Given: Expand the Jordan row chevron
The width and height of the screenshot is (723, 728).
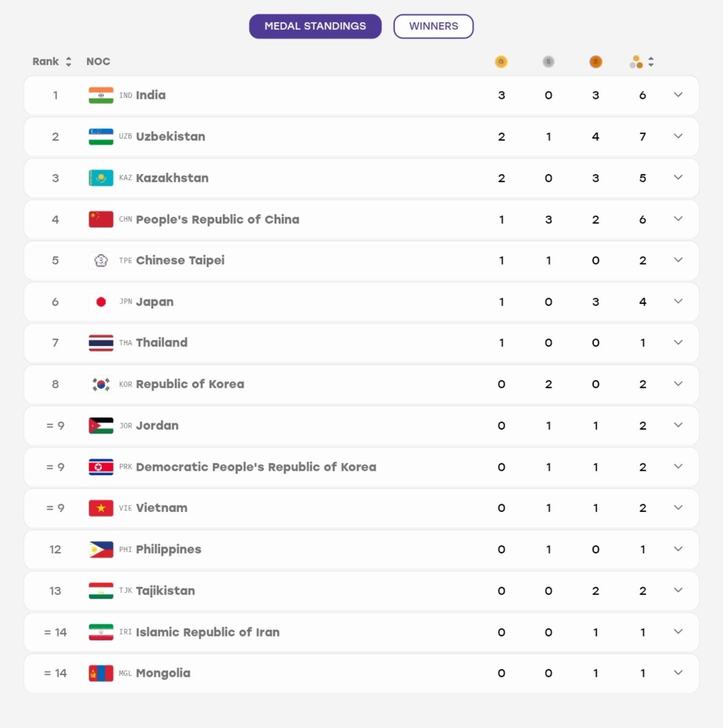Looking at the screenshot, I should pyautogui.click(x=678, y=425).
